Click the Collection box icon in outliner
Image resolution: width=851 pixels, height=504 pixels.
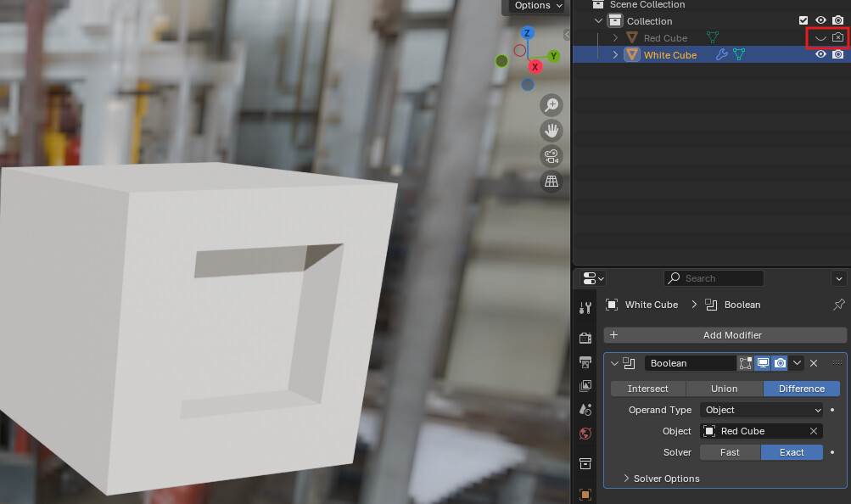coord(615,20)
